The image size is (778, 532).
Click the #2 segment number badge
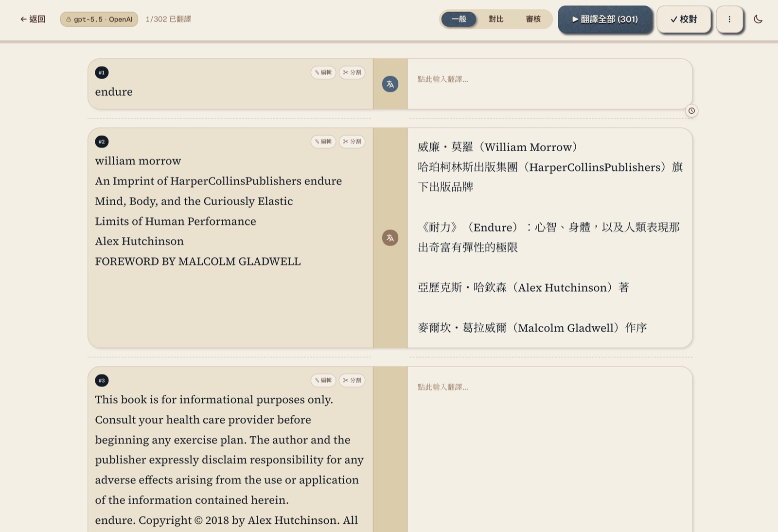pos(102,142)
